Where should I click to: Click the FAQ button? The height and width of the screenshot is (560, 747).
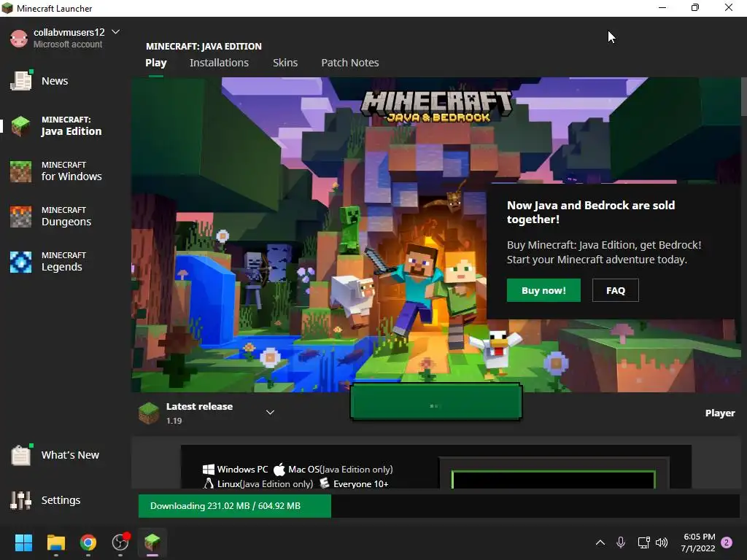point(616,290)
